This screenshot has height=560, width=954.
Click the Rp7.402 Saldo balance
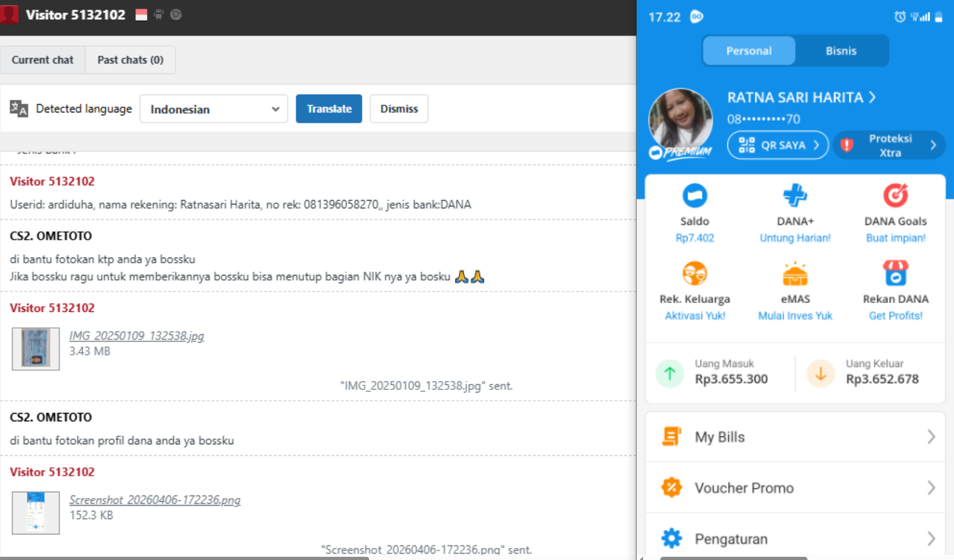pyautogui.click(x=695, y=238)
